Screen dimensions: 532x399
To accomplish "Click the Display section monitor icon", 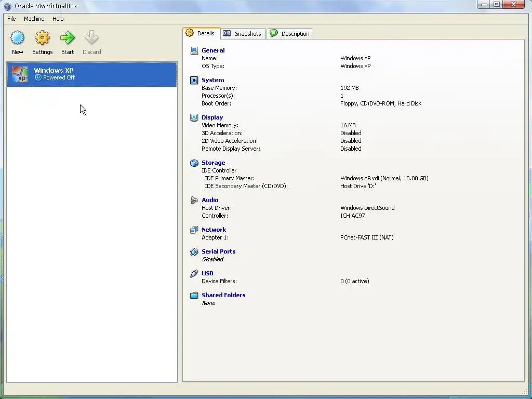I will click(x=194, y=117).
